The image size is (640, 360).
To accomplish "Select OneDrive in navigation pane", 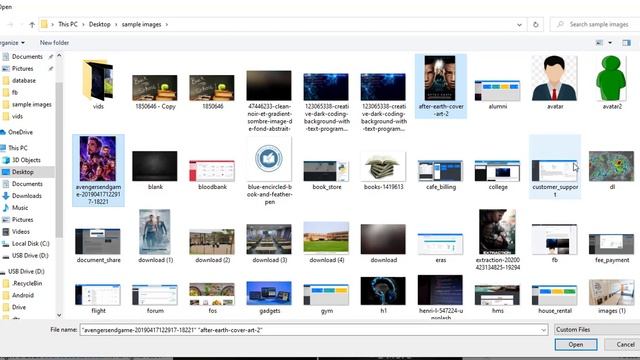I will click(20, 132).
